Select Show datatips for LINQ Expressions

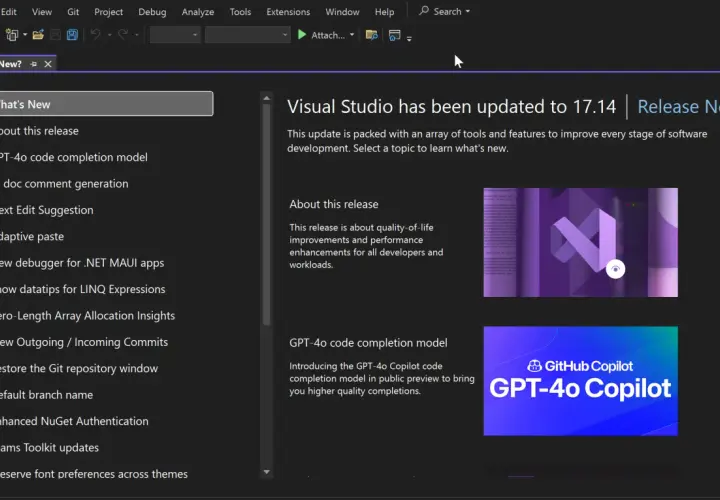[x=83, y=289]
